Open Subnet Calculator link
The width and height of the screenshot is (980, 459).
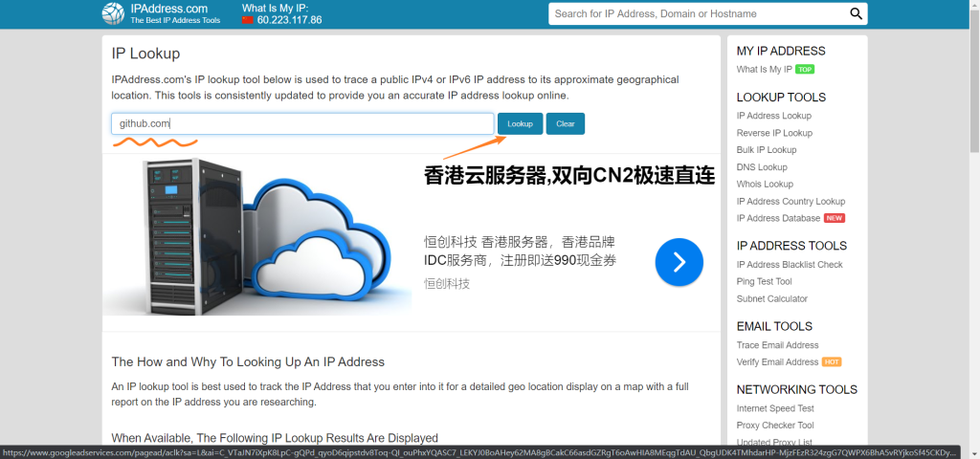pos(772,299)
